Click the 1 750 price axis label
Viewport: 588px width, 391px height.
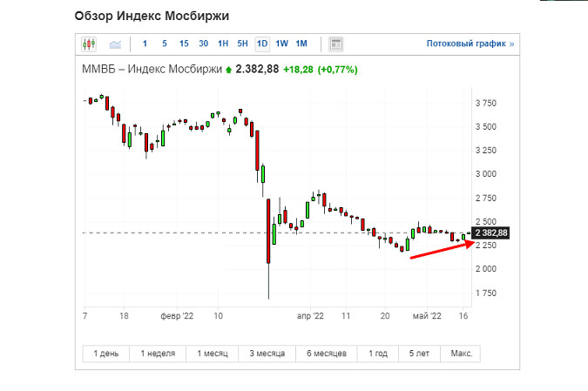click(x=485, y=293)
